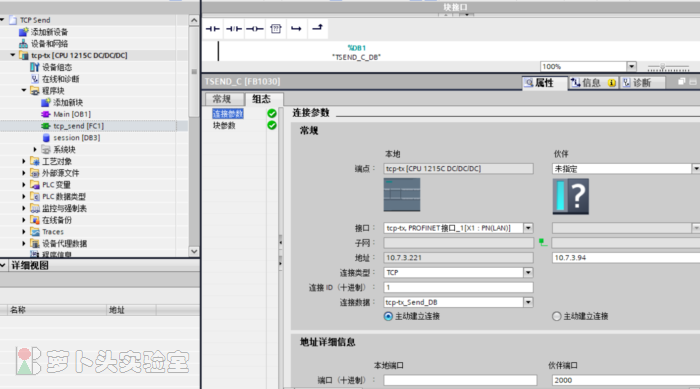Click the close branch icon
The image size is (700, 389).
click(317, 28)
